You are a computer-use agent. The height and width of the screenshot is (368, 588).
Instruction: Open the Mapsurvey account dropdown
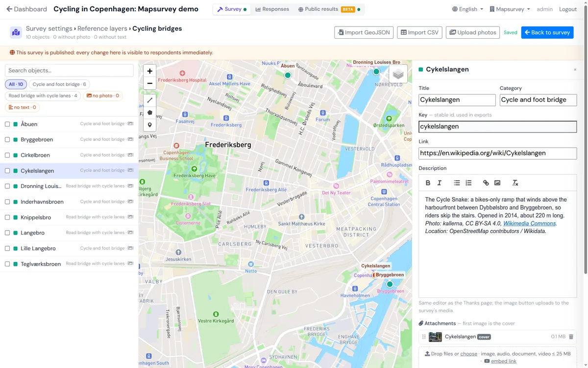point(510,9)
